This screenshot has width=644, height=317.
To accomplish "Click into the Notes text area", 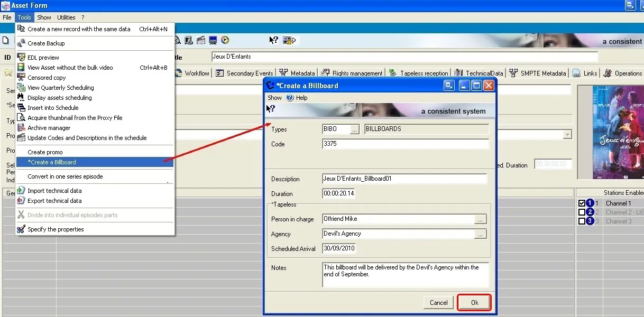I will (x=405, y=275).
